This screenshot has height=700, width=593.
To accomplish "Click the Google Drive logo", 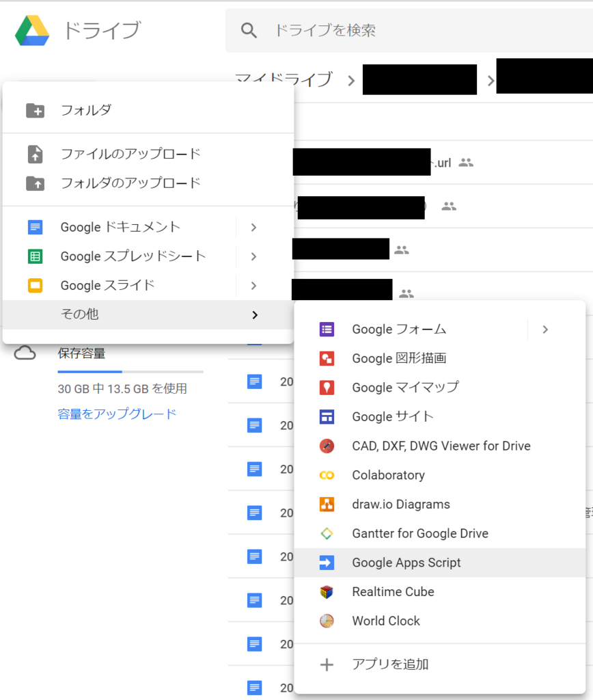I will coord(32,30).
